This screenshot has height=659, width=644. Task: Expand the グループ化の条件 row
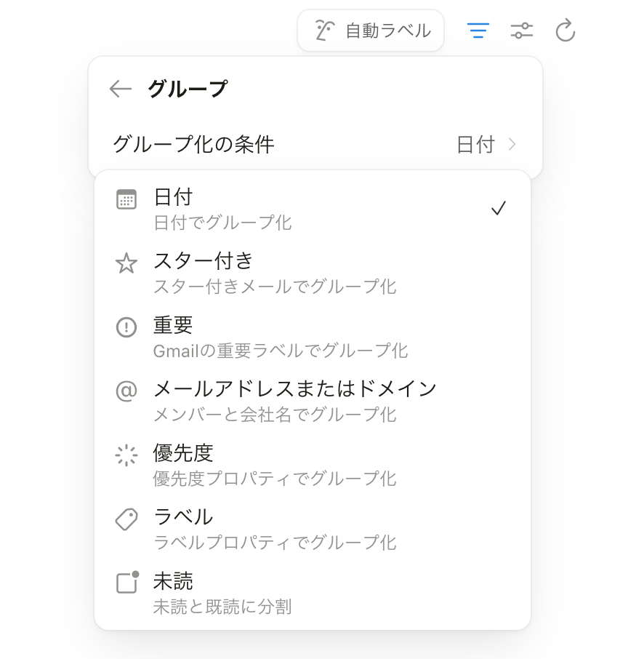tap(315, 144)
